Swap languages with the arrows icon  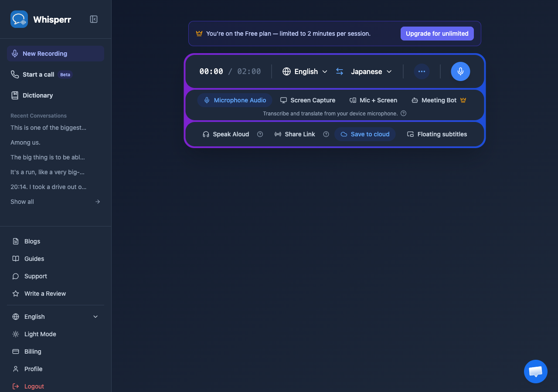click(340, 71)
